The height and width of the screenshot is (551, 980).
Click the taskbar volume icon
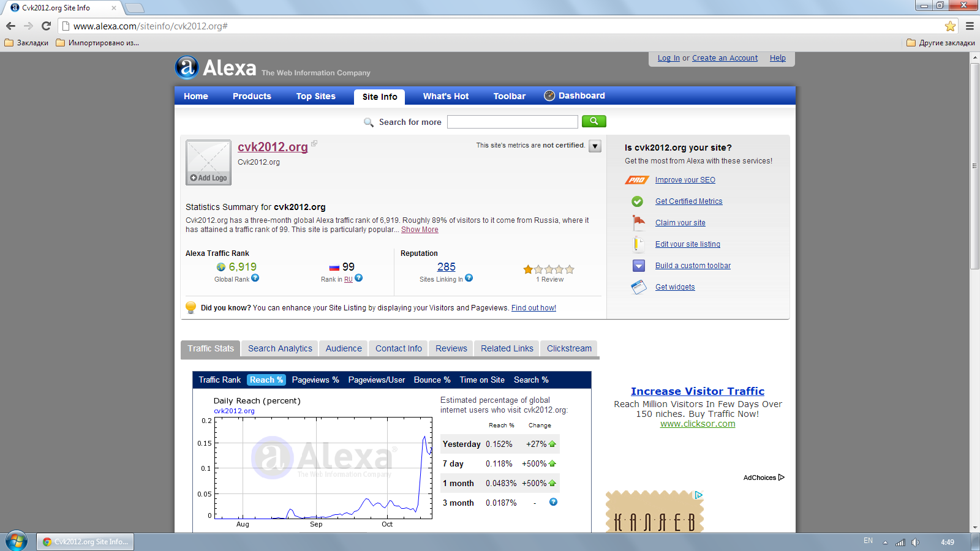click(x=915, y=542)
